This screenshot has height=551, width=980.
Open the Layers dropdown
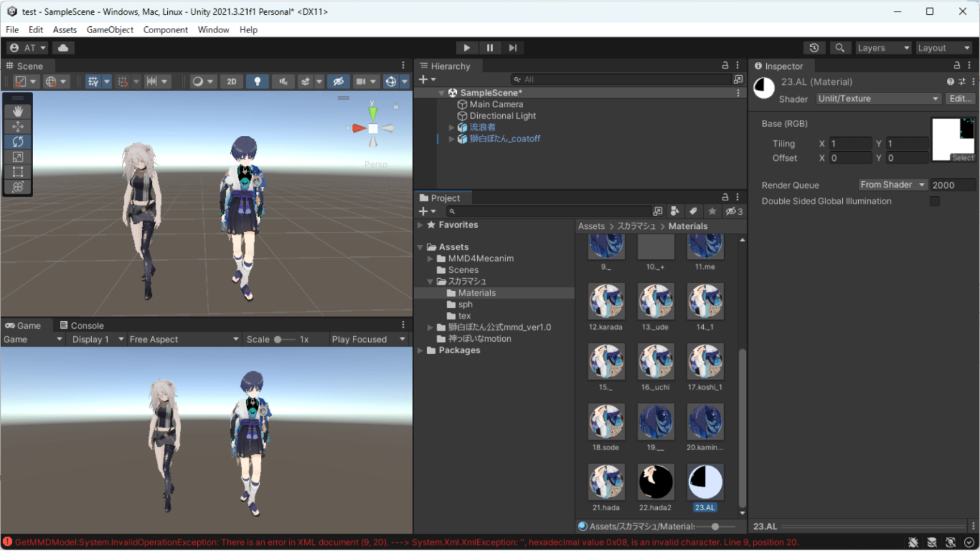[x=883, y=47]
